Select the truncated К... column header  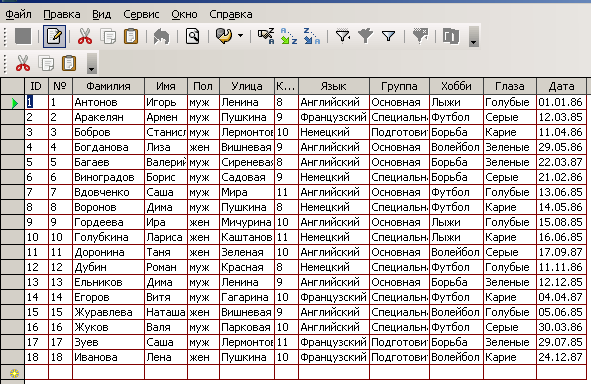(286, 86)
